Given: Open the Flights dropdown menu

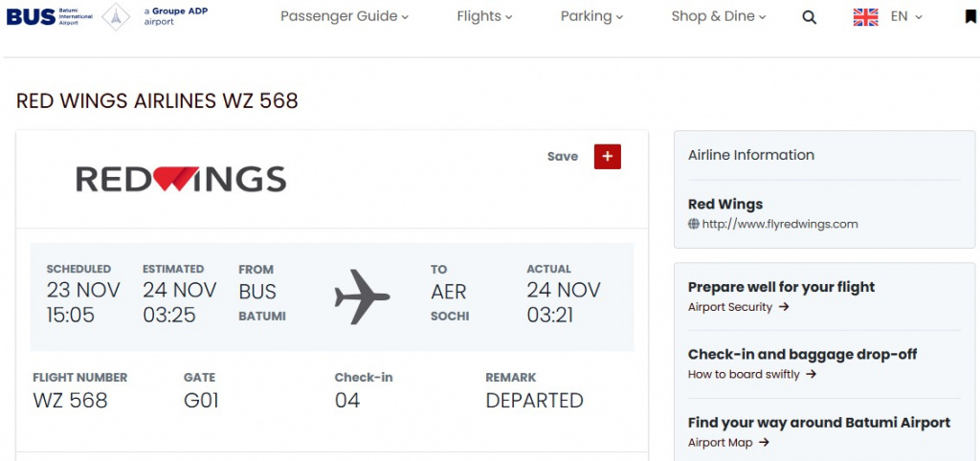Looking at the screenshot, I should tap(484, 16).
